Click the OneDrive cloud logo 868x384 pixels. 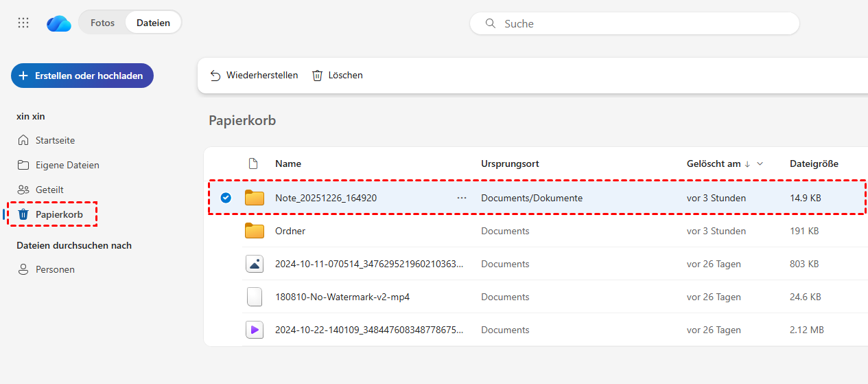(59, 23)
